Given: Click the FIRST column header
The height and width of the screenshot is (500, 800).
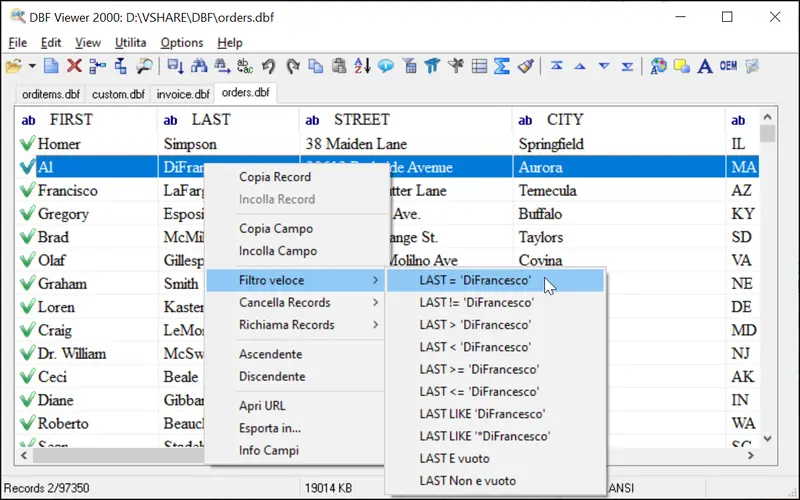Looking at the screenshot, I should (x=86, y=120).
